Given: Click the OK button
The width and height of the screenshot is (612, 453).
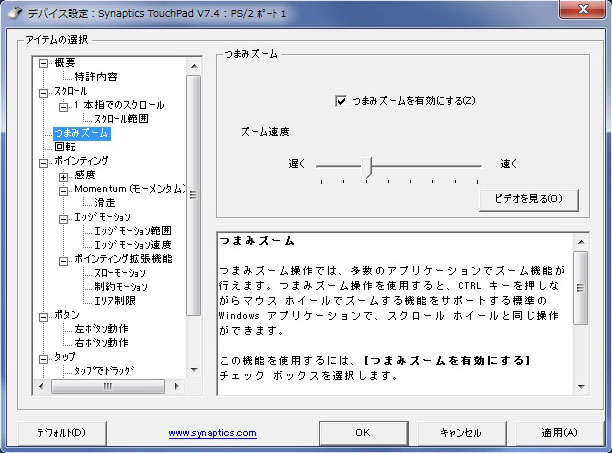Looking at the screenshot, I should point(363,433).
